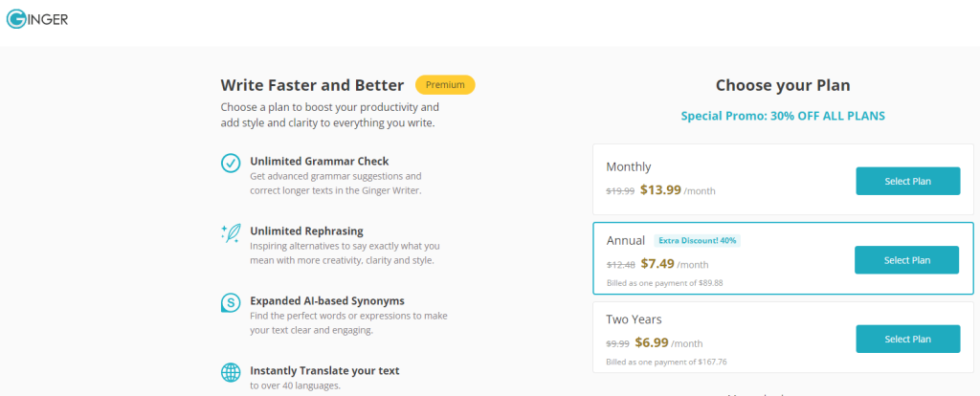Screen dimensions: 980x396
Task: Click the $7.49 annual price
Action: tap(657, 264)
